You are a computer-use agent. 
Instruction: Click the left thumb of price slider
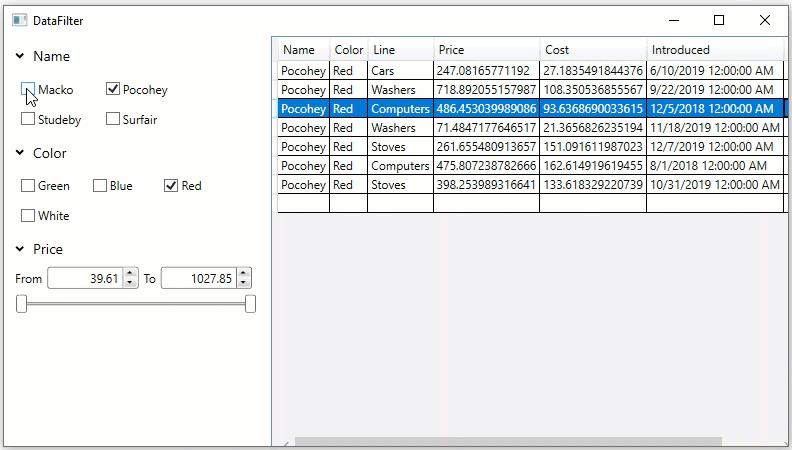click(x=21, y=304)
